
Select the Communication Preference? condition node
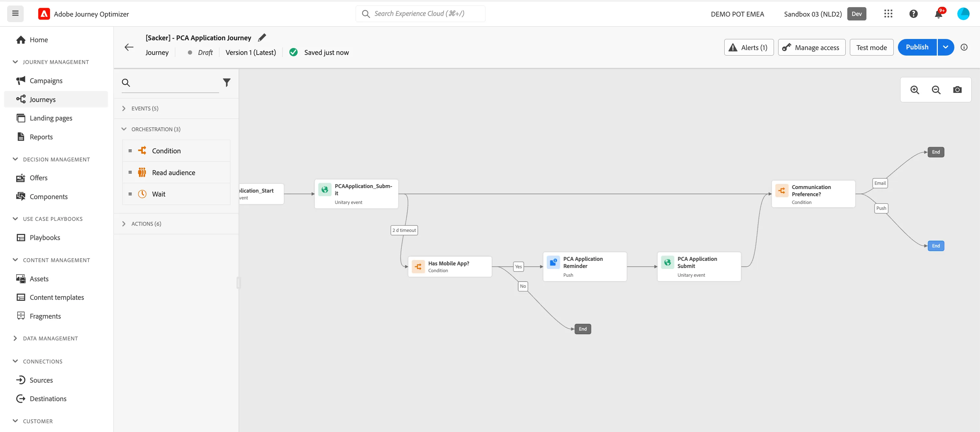[814, 194]
